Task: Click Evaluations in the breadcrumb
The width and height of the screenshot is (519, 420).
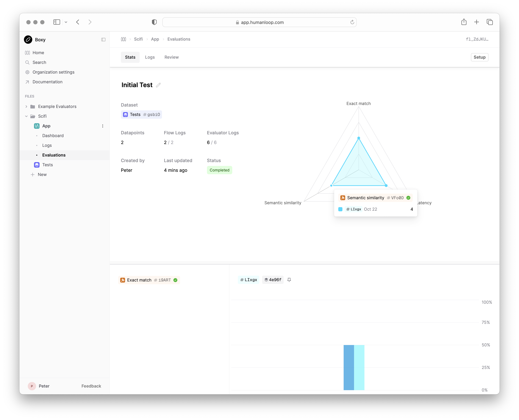Action: point(179,39)
